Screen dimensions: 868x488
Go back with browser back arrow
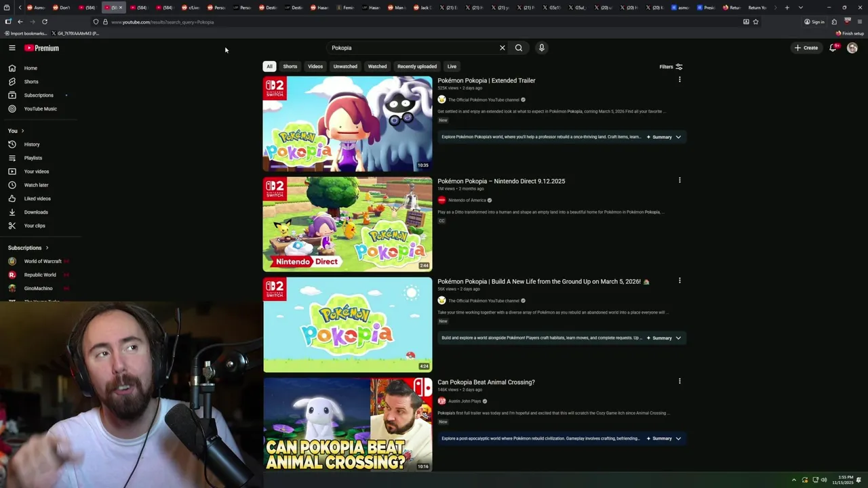click(20, 22)
